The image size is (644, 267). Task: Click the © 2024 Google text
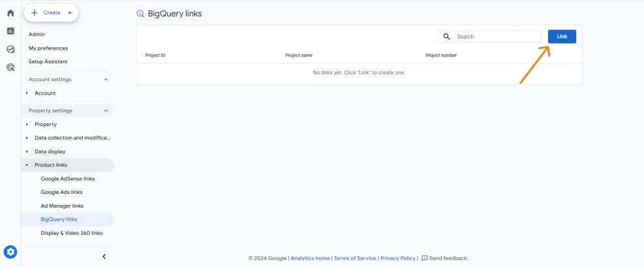pos(268,259)
